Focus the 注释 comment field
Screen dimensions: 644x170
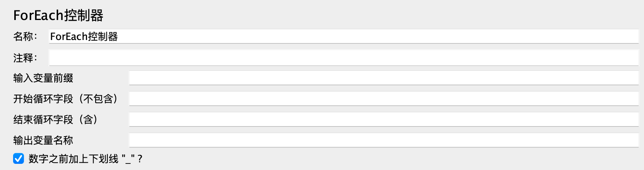pos(343,58)
